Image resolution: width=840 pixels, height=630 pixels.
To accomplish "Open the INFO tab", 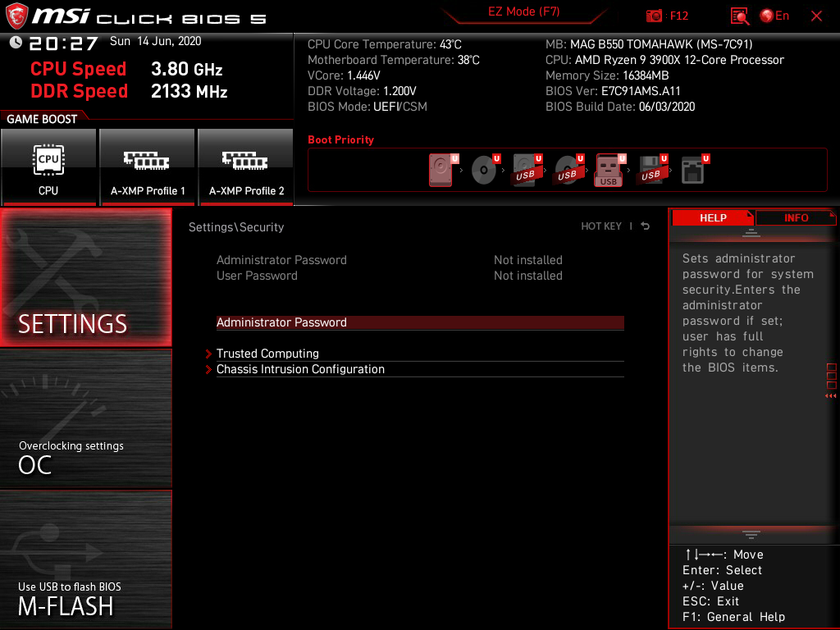I will (796, 218).
